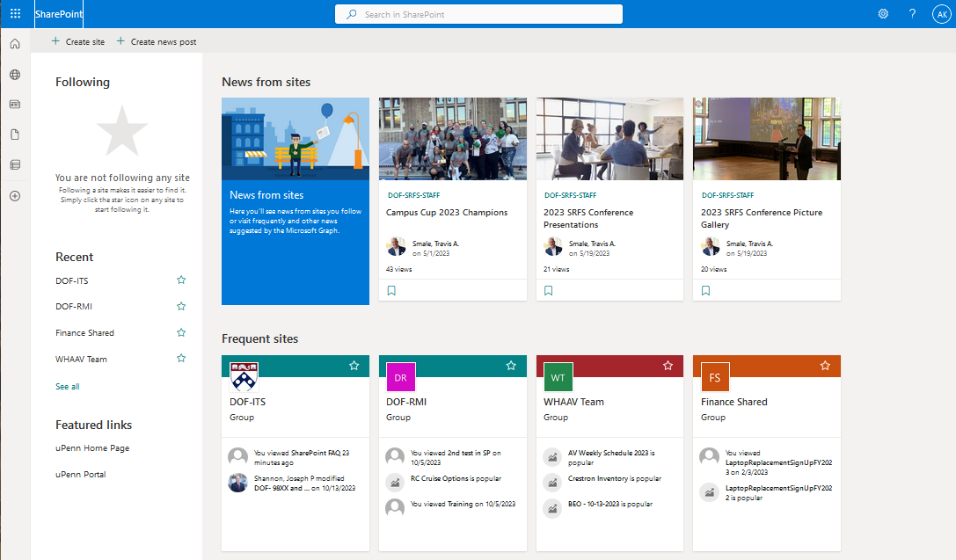Viewport: 956px width, 560px height.
Task: Go to Home in the left rail
Action: point(15,44)
